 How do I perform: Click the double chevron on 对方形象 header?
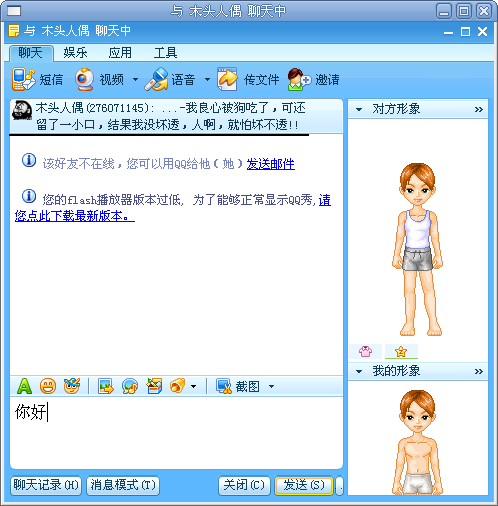point(479,109)
